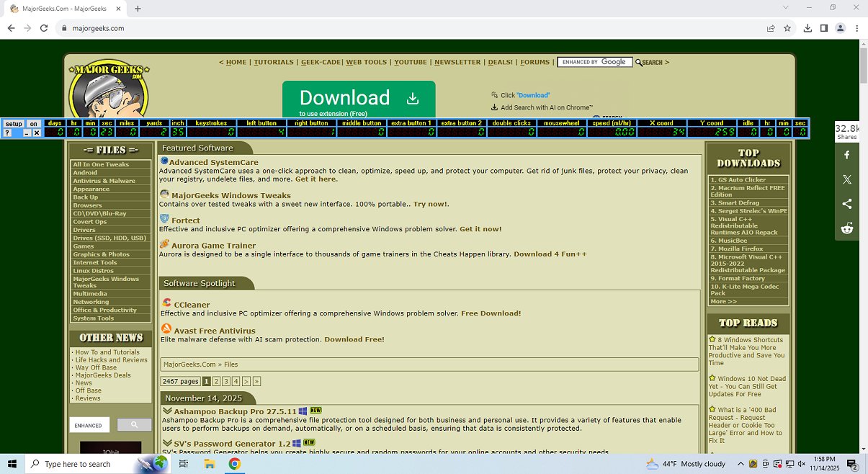Click the green Download button
The height and width of the screenshot is (474, 868).
[359, 100]
